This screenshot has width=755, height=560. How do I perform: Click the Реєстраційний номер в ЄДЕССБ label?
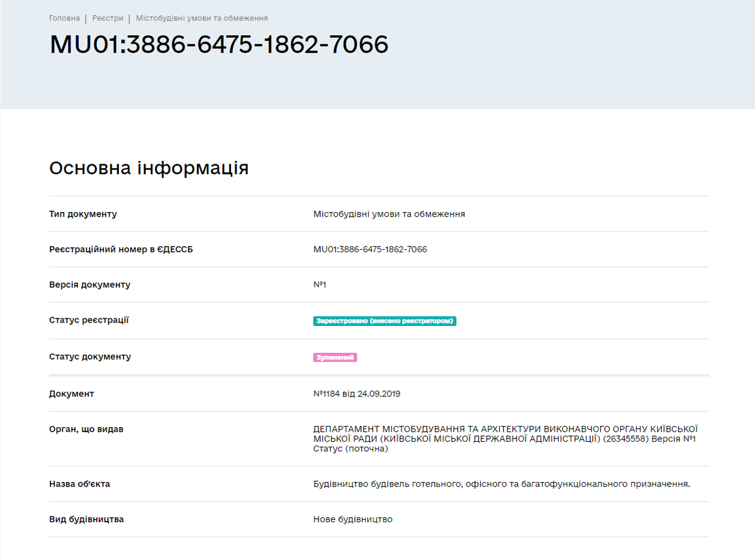pyautogui.click(x=121, y=249)
